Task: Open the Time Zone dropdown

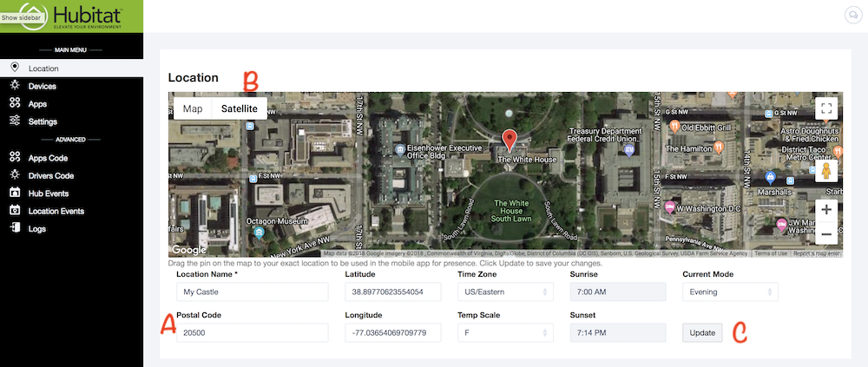Action: tap(504, 292)
